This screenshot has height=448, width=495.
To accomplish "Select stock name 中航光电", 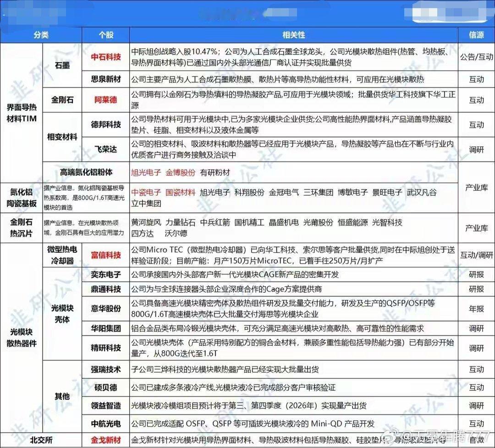I will 106,423.
